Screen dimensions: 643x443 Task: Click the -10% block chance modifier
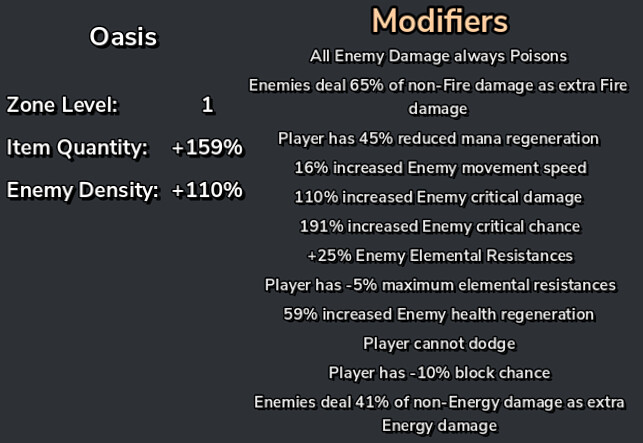click(440, 373)
